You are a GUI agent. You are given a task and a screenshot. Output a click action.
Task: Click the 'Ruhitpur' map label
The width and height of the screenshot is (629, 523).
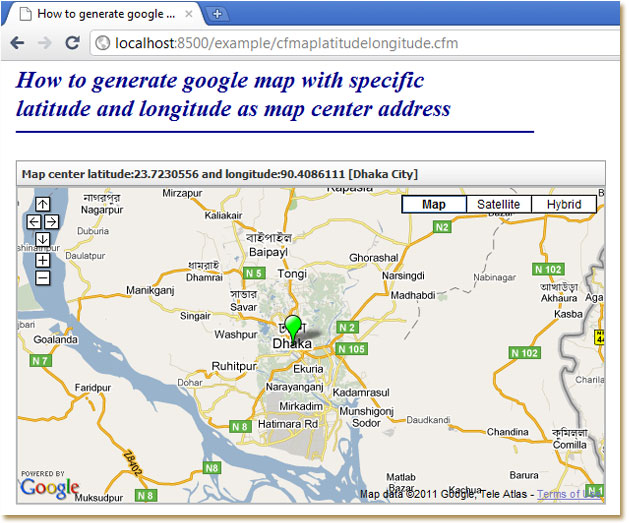(234, 366)
